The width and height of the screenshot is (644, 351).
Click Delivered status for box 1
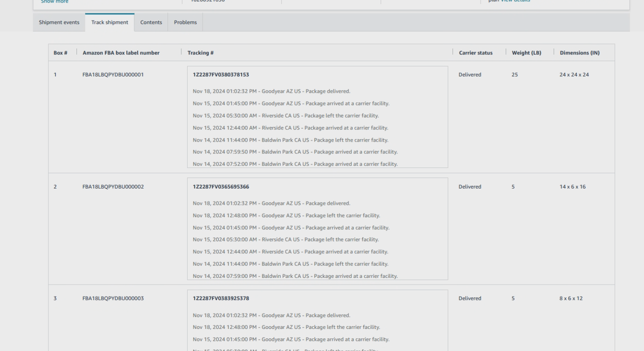pyautogui.click(x=470, y=75)
